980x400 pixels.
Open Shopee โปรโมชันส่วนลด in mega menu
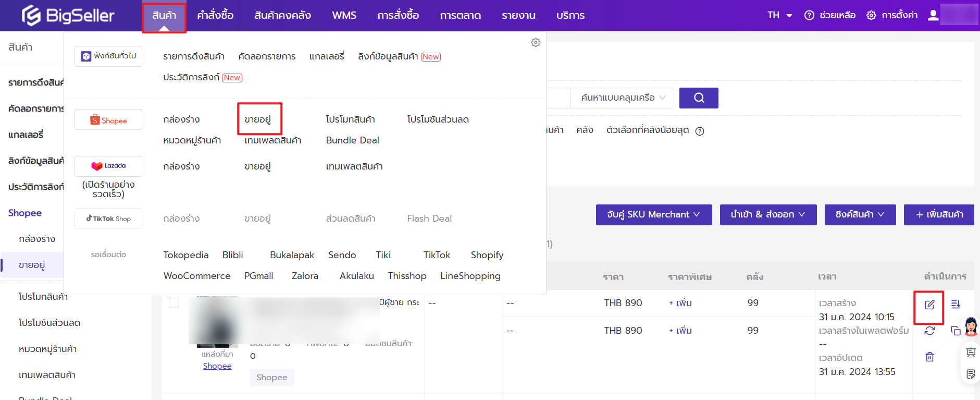(x=438, y=119)
